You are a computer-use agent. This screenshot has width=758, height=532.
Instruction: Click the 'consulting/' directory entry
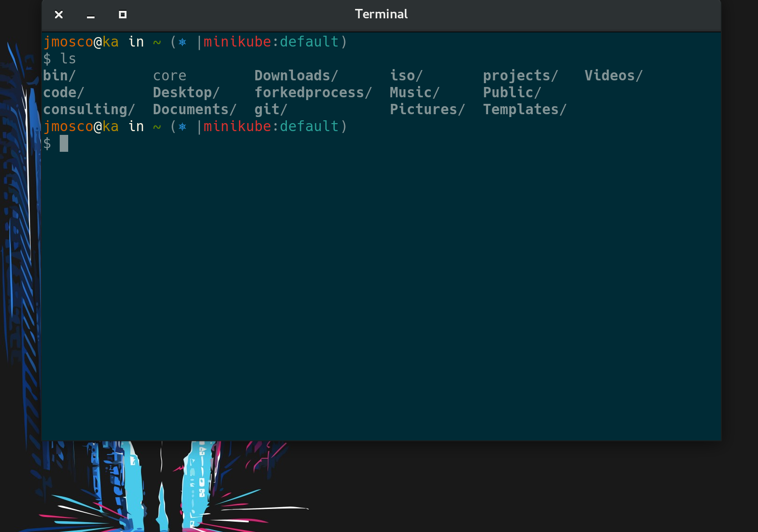pyautogui.click(x=89, y=110)
